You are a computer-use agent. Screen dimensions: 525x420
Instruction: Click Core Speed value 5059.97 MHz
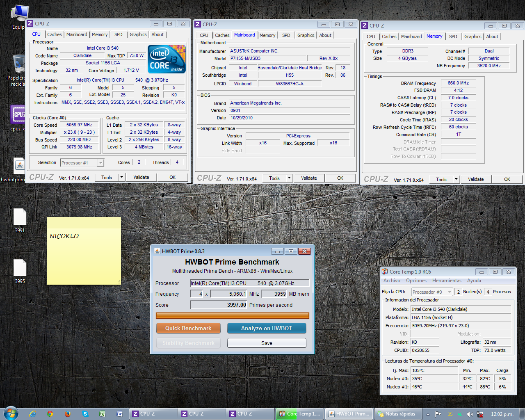point(80,125)
